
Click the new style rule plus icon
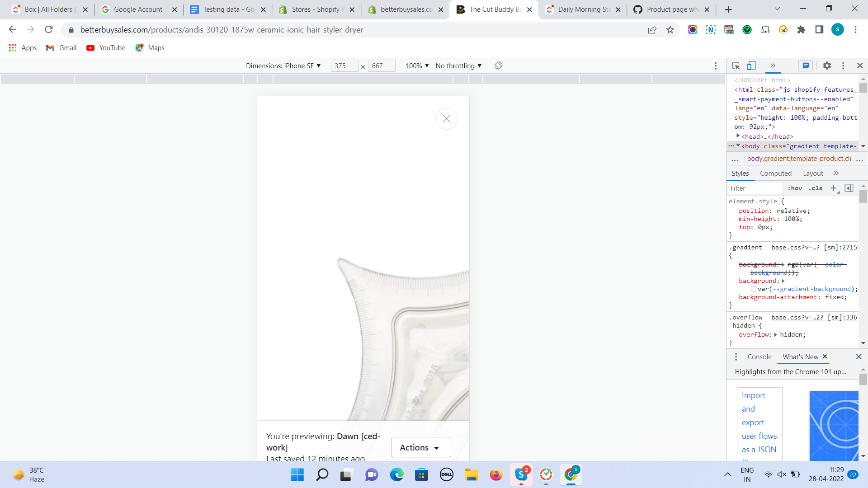pos(833,188)
